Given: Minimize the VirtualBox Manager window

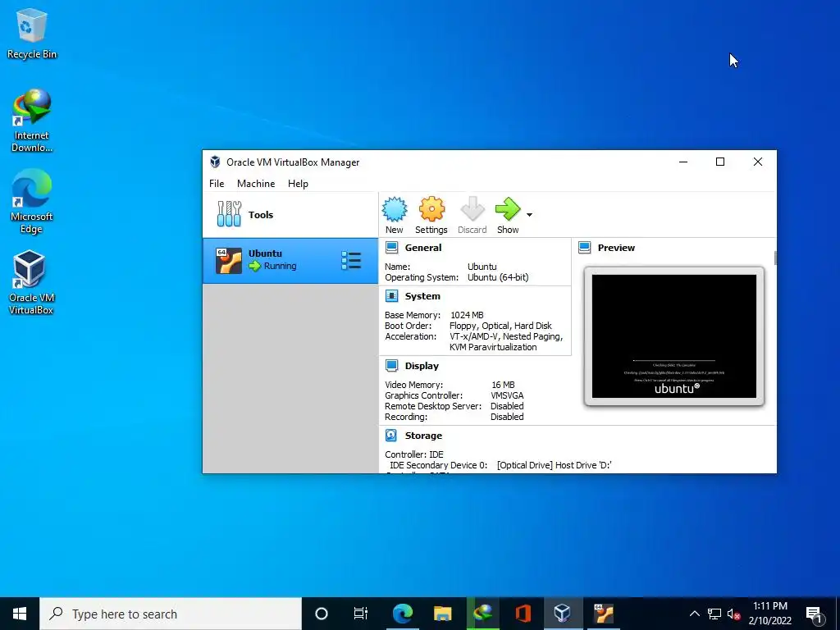Looking at the screenshot, I should (683, 162).
